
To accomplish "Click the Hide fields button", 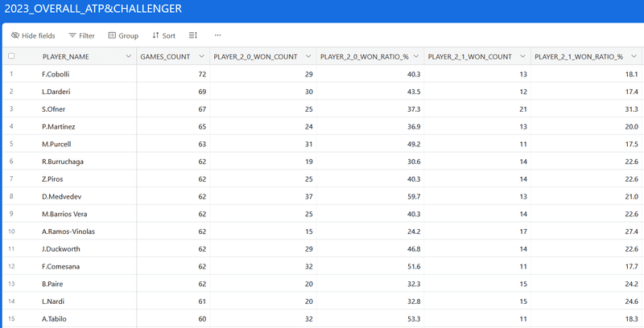I will tap(33, 35).
